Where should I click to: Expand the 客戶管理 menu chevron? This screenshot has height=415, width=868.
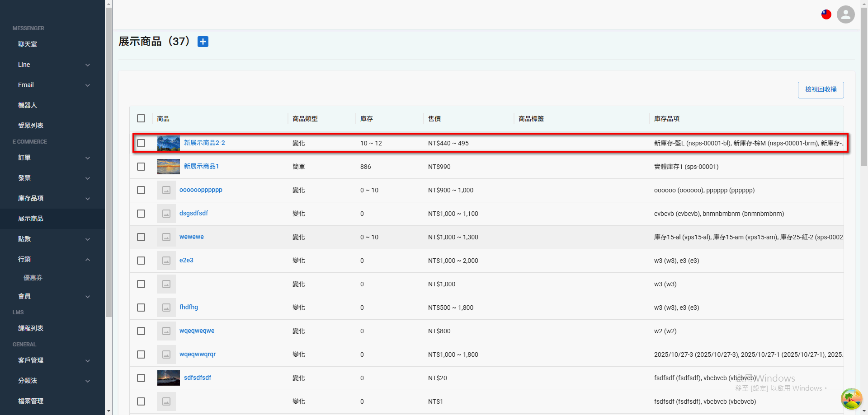[88, 361]
